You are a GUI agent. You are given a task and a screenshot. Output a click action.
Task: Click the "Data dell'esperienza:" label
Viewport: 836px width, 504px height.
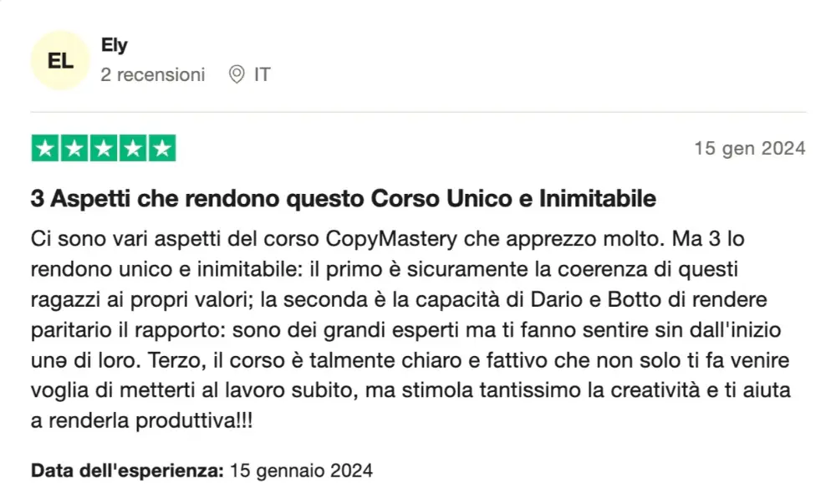tap(127, 470)
